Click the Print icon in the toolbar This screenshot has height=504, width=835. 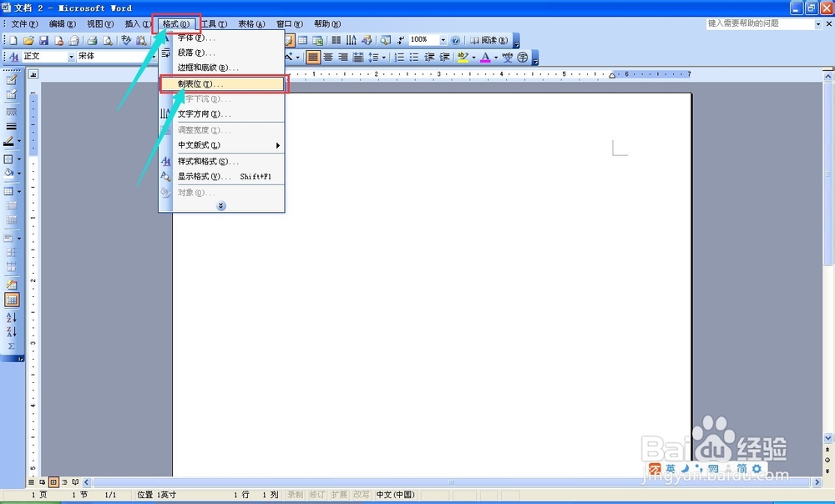pyautogui.click(x=92, y=40)
